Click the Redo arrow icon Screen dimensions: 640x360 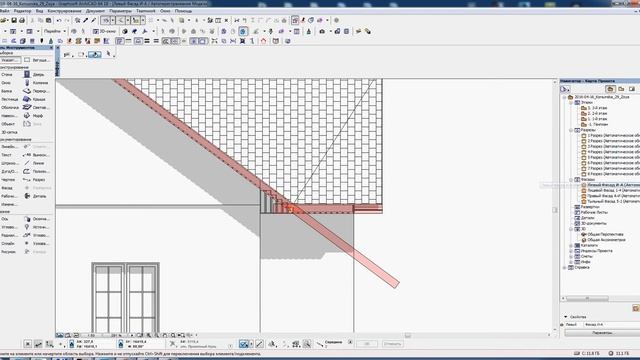click(x=67, y=20)
